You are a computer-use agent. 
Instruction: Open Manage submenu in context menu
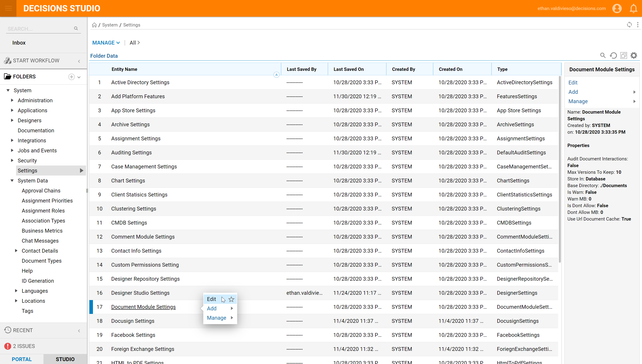[220, 318]
